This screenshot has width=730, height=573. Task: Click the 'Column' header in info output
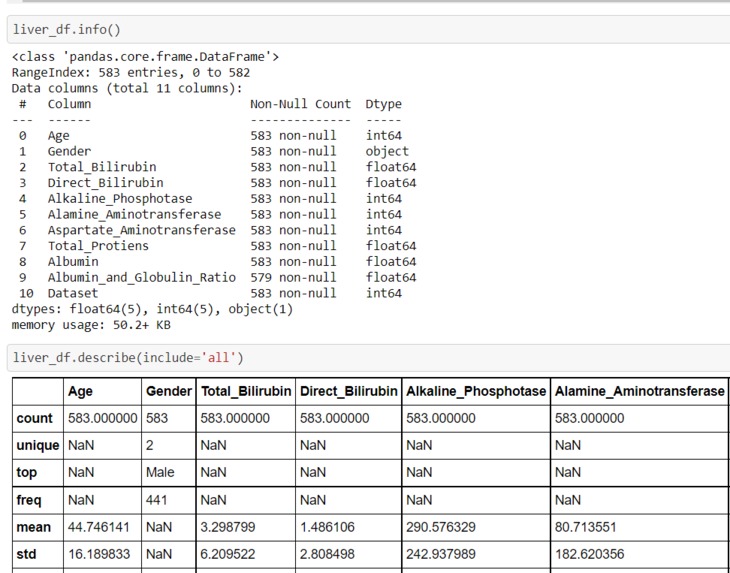click(x=69, y=104)
